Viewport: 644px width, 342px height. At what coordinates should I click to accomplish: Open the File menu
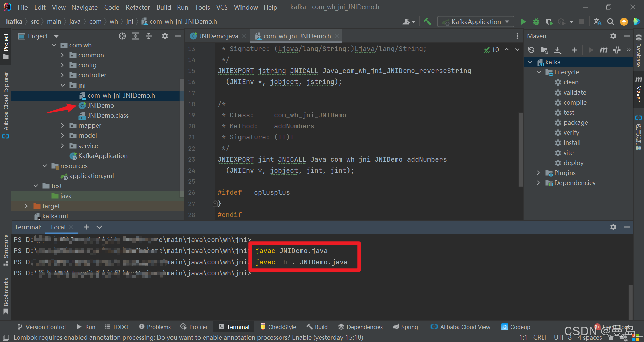coord(22,7)
